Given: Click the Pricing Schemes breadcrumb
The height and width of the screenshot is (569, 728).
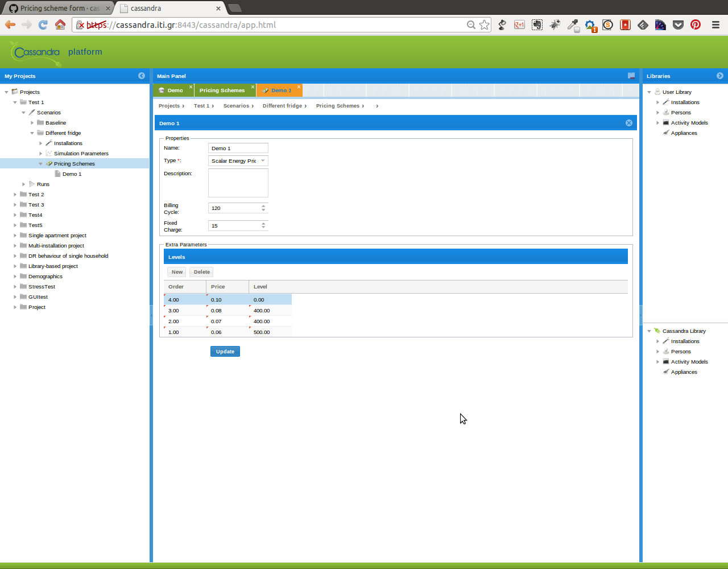Looking at the screenshot, I should point(338,106).
